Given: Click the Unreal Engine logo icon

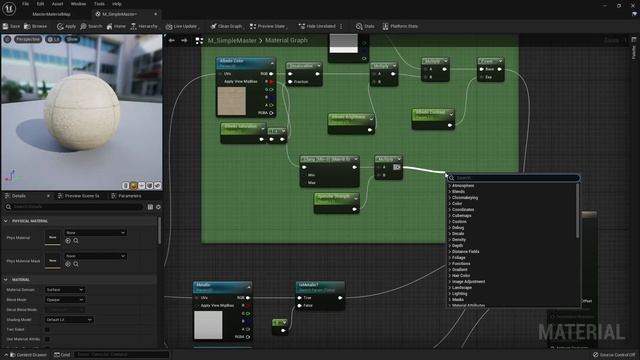Looking at the screenshot, I should [x=9, y=8].
